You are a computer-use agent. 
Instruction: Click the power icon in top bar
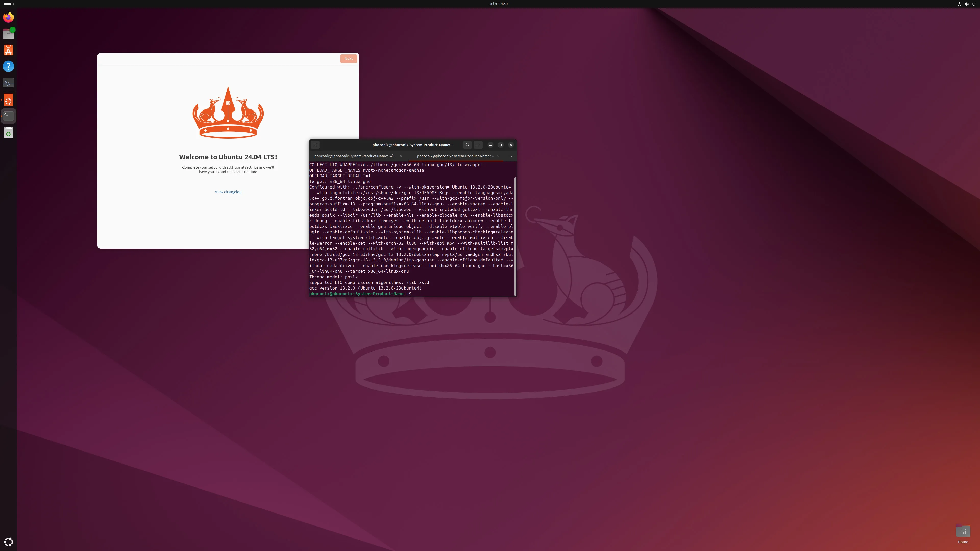pos(974,4)
